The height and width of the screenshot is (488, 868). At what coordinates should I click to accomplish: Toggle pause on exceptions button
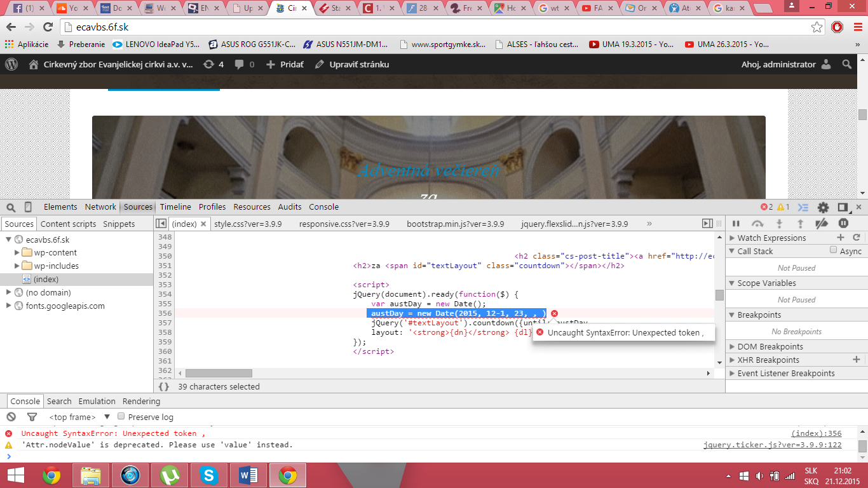tap(843, 224)
